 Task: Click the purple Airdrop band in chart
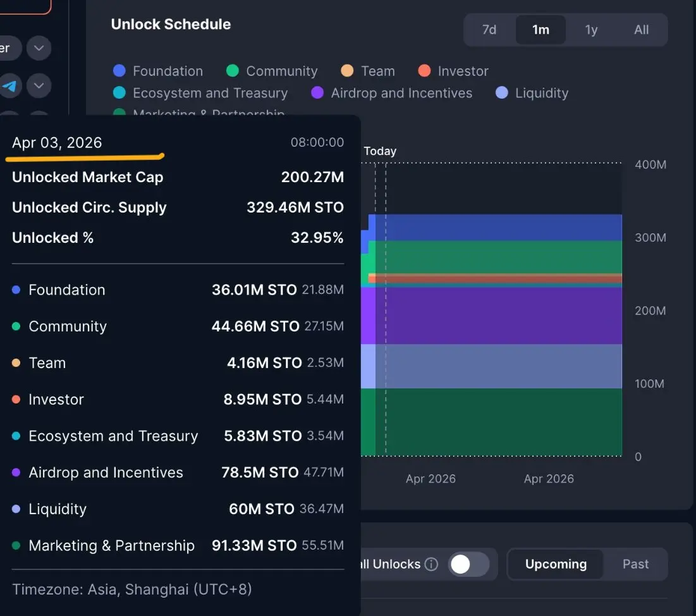499,316
